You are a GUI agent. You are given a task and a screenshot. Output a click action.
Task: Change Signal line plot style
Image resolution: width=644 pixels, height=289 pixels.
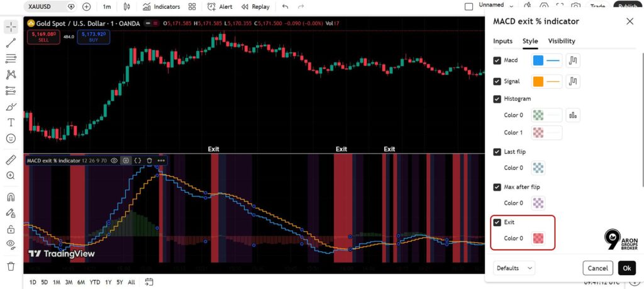(x=573, y=81)
